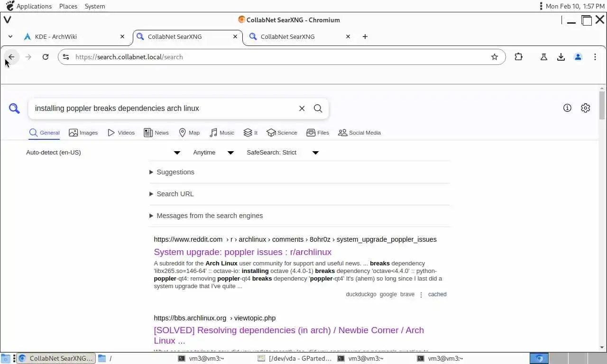Click the clock Mon Feb 10, 1:57 PM
This screenshot has width=607, height=364.
[575, 6]
